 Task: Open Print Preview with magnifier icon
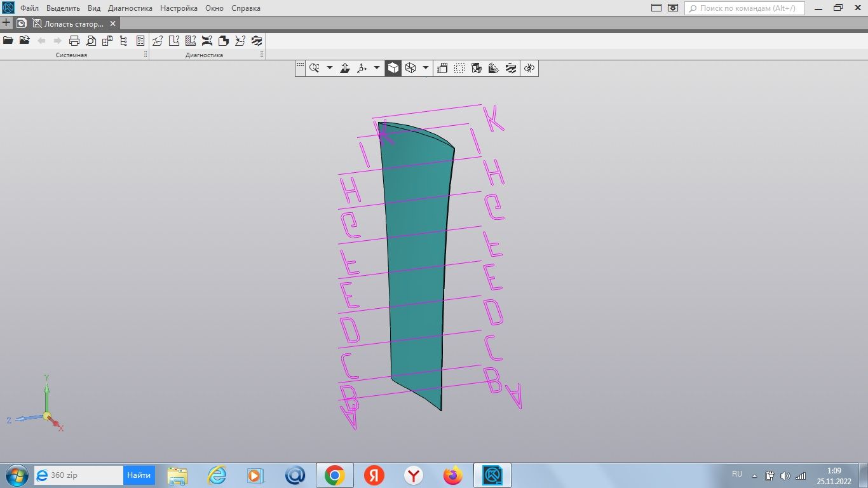tap(91, 41)
